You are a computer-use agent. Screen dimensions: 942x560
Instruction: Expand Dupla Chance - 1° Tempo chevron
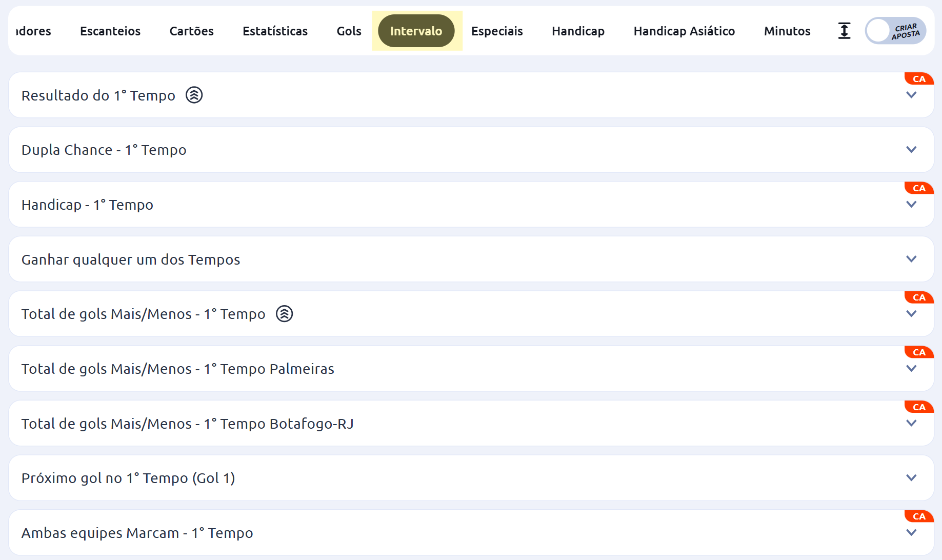coord(911,150)
